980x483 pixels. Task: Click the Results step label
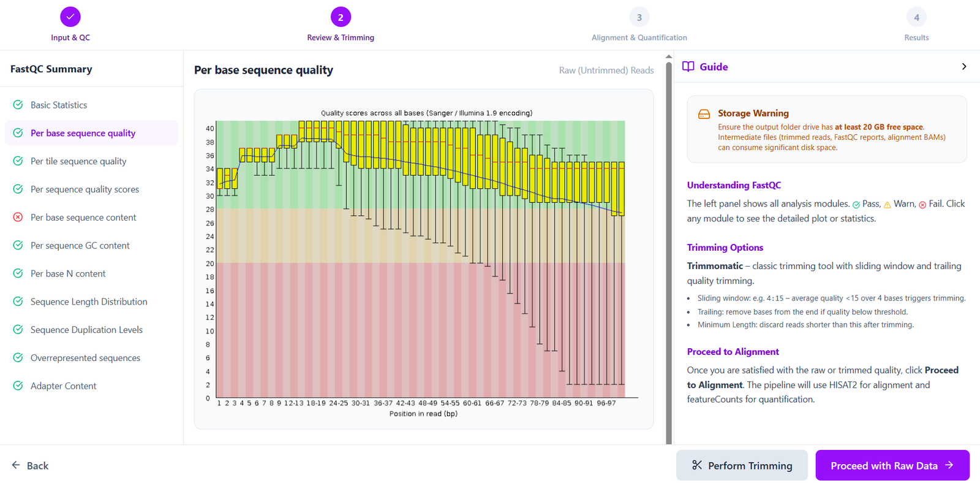[916, 37]
